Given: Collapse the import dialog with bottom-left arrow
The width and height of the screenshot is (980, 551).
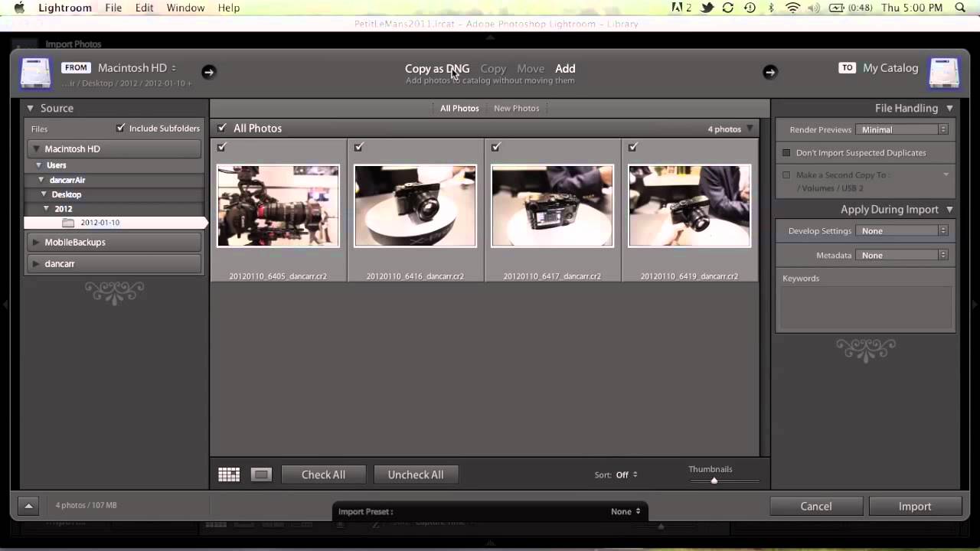Looking at the screenshot, I should (x=28, y=506).
